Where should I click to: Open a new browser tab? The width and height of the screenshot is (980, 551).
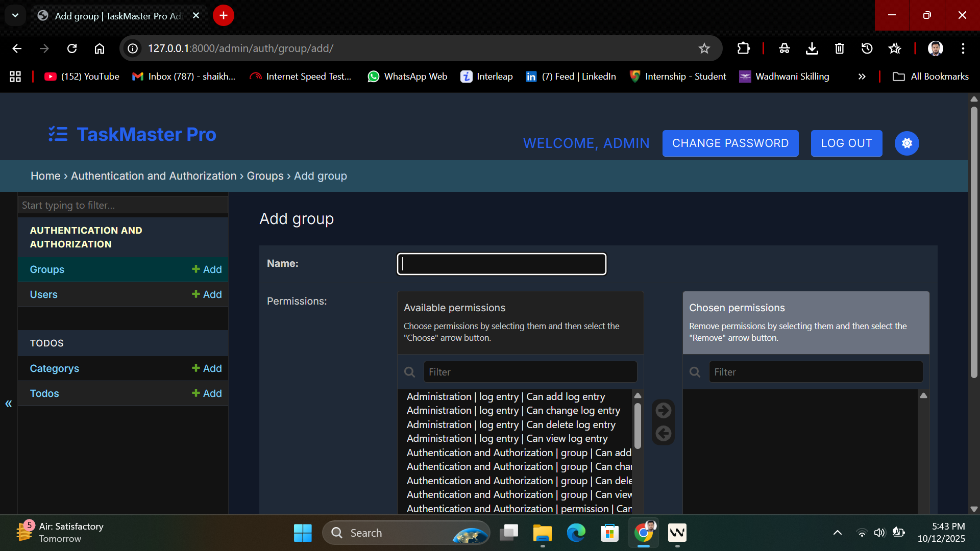click(x=224, y=15)
